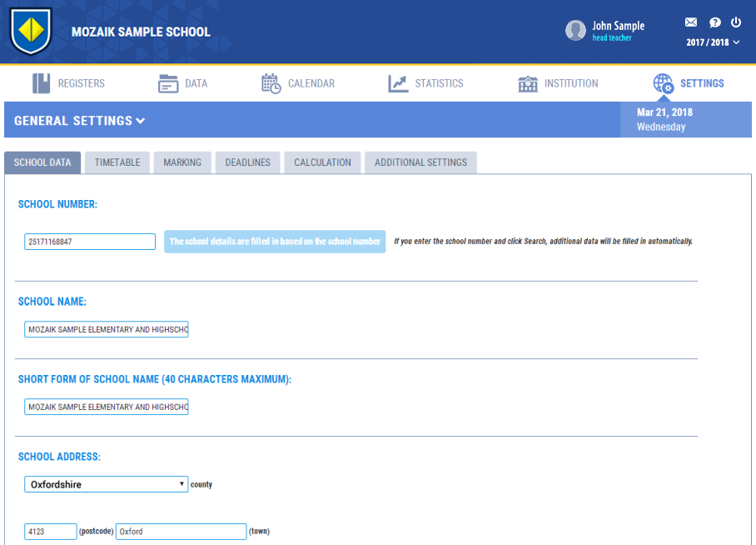Viewport: 756px width, 545px height.
Task: Click the school number input field
Action: coord(90,242)
